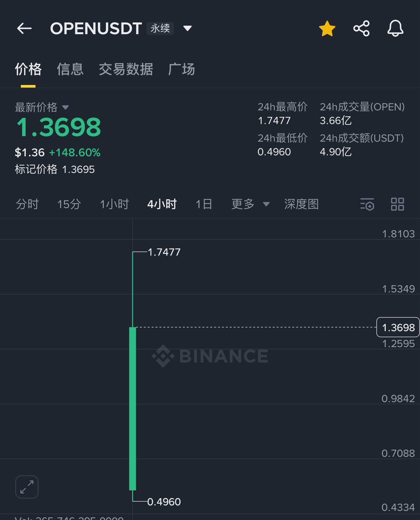This screenshot has height=520, width=420.
Task: Switch to the 信息 tab
Action: click(70, 69)
